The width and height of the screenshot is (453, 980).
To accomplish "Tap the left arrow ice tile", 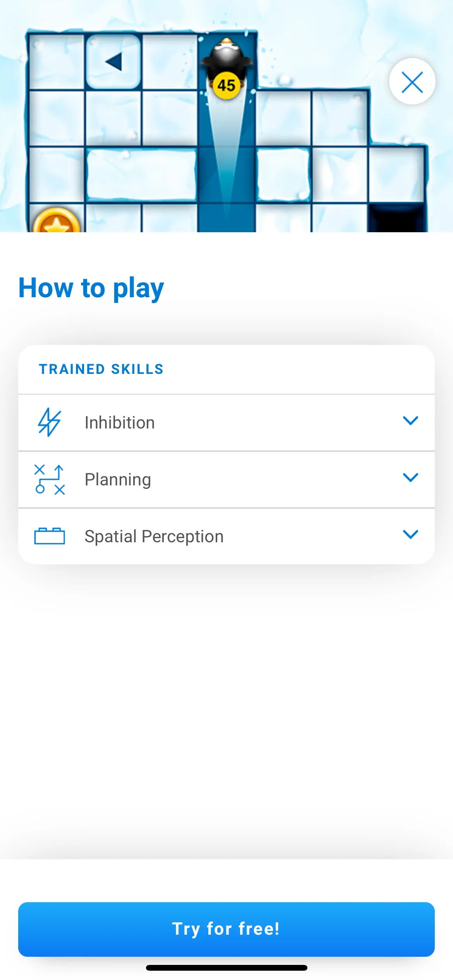I will 113,62.
